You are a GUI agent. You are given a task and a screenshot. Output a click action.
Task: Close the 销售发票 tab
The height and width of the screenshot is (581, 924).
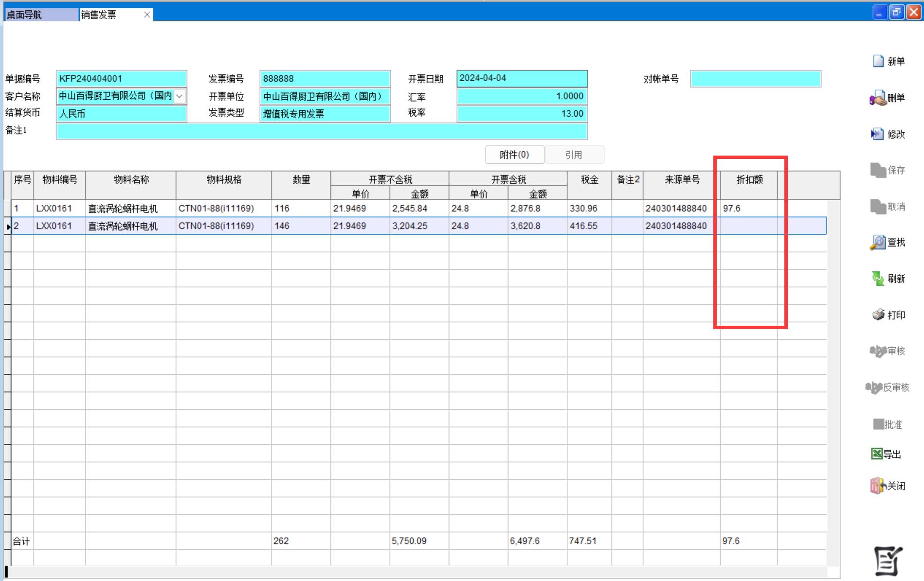tap(147, 15)
